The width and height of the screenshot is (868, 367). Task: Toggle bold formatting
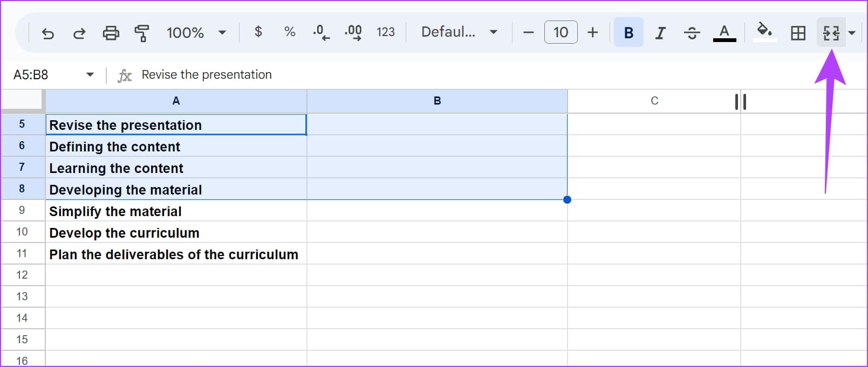coord(628,32)
